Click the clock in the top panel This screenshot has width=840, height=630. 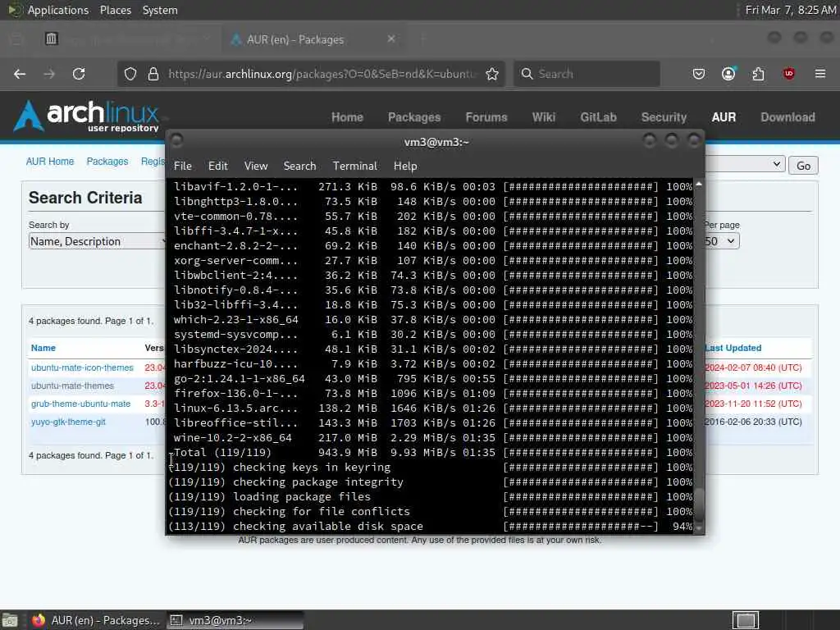(790, 10)
